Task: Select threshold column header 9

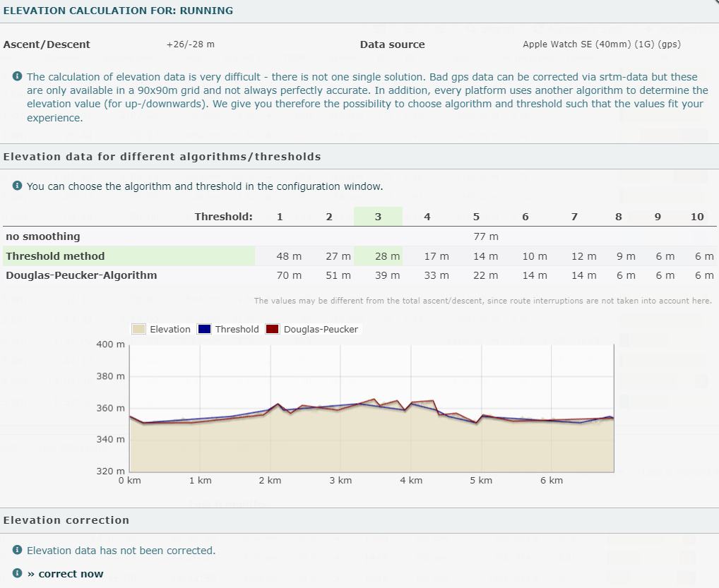Action: (x=658, y=217)
